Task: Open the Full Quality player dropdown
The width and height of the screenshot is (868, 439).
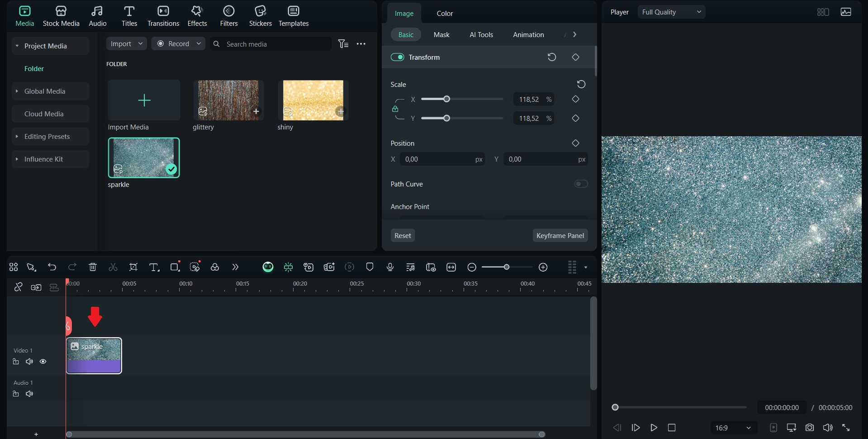Action: tap(671, 12)
